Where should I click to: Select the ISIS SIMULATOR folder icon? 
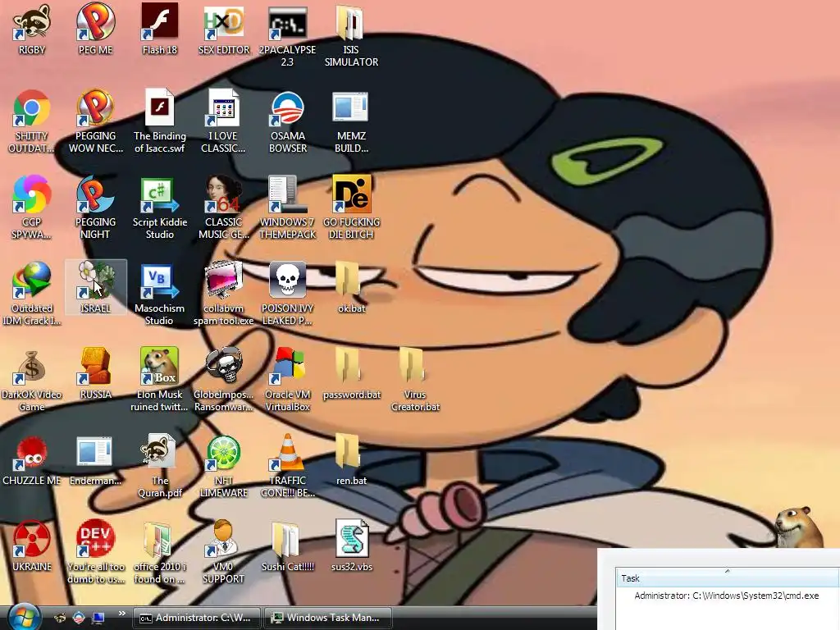pos(351,22)
